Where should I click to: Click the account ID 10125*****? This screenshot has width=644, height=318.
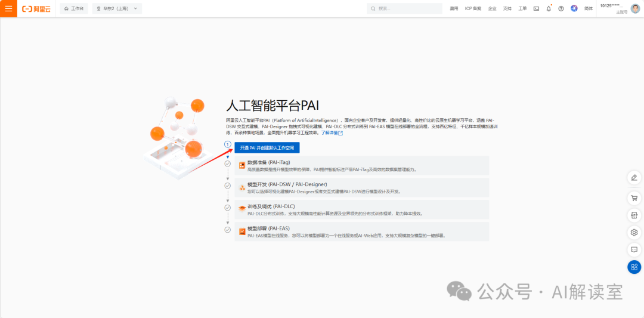click(612, 6)
